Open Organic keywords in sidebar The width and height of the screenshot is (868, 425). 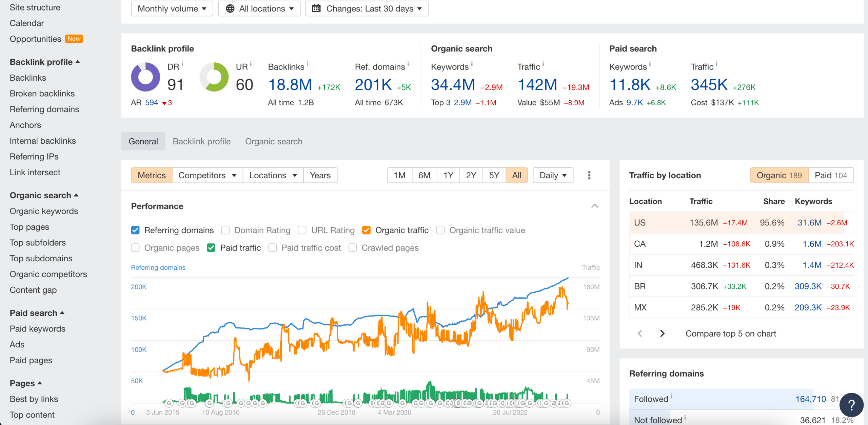(44, 211)
